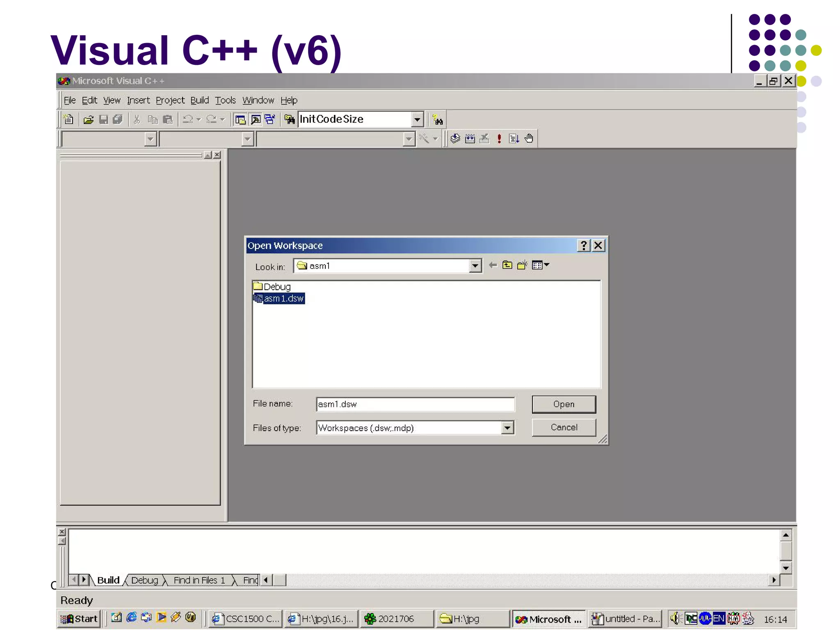Click the Up One Level folder icon
The height and width of the screenshot is (630, 840).
tap(507, 265)
